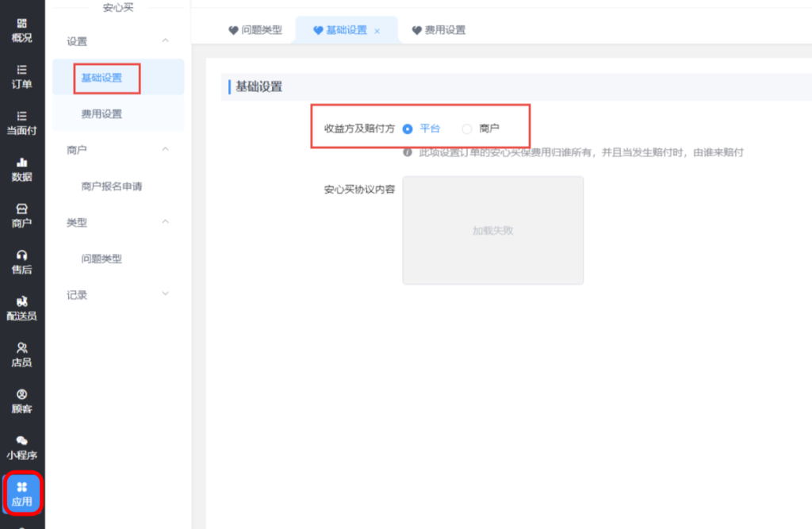Screen dimensions: 812x529
Task: Open 店员 staff section icon
Action: click(x=22, y=355)
